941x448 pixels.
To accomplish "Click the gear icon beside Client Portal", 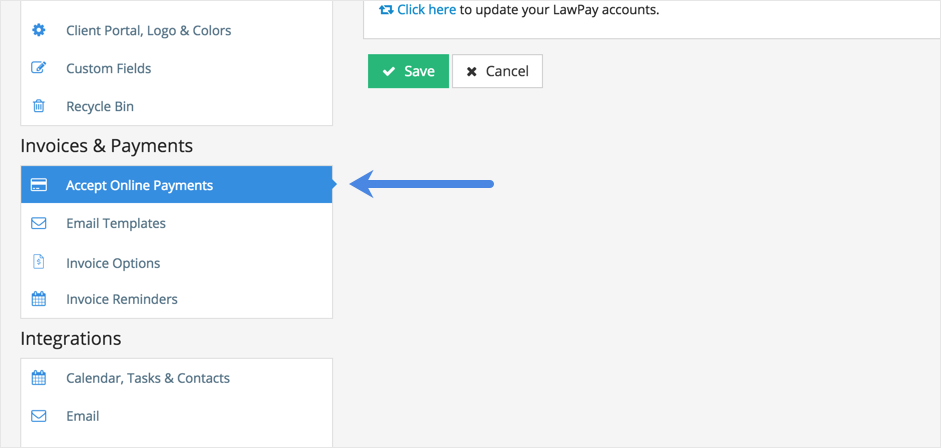I will [39, 30].
